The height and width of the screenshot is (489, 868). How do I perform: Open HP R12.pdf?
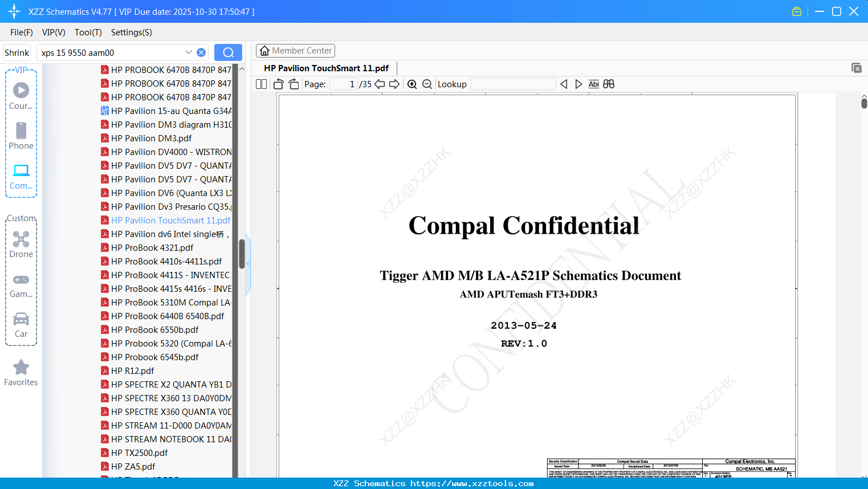tap(132, 371)
